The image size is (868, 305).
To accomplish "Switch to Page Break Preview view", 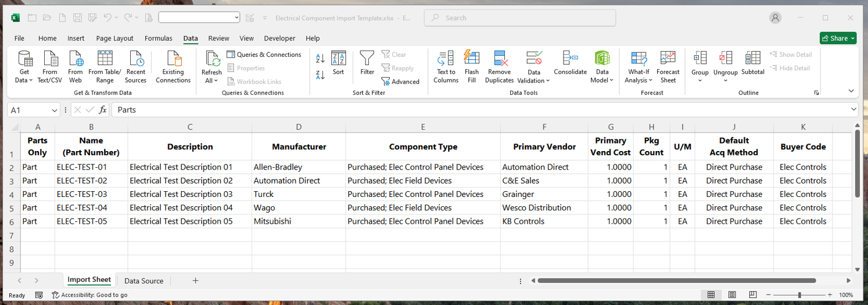I will [752, 295].
